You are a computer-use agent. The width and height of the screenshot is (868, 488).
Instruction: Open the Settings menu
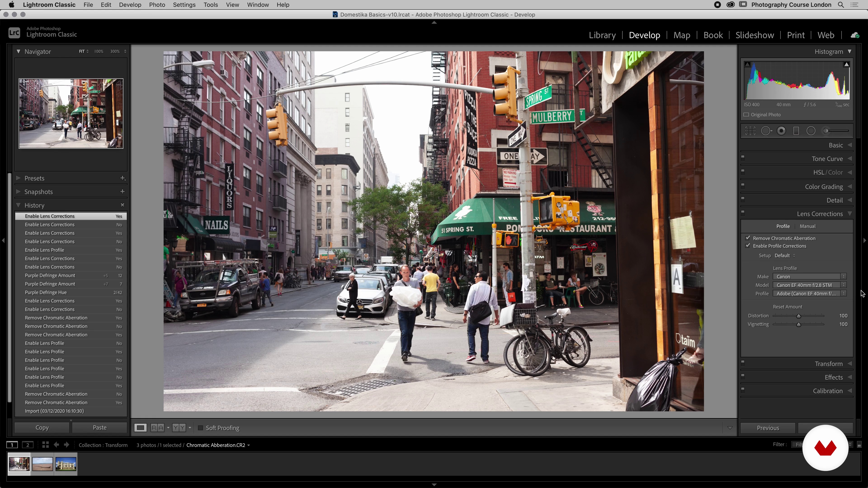click(x=184, y=5)
